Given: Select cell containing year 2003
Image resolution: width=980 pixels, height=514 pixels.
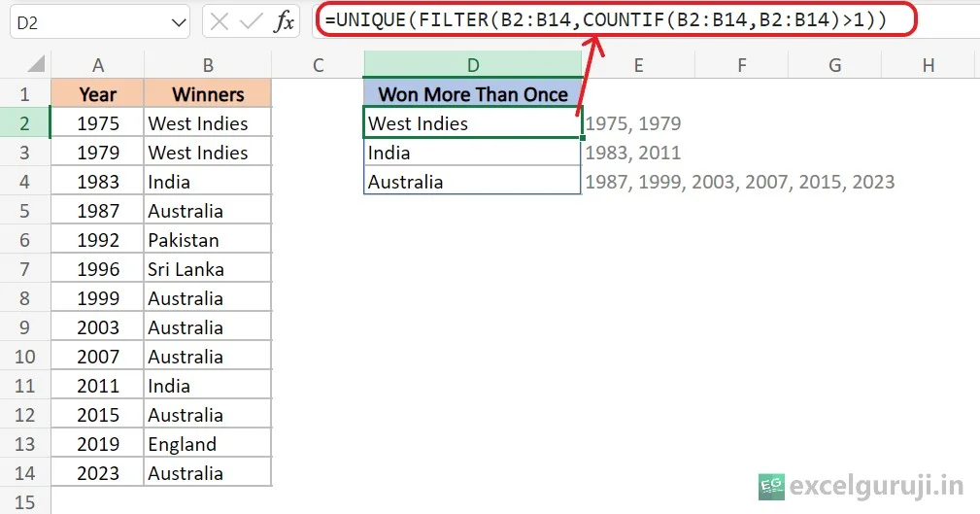Looking at the screenshot, I should 97,327.
